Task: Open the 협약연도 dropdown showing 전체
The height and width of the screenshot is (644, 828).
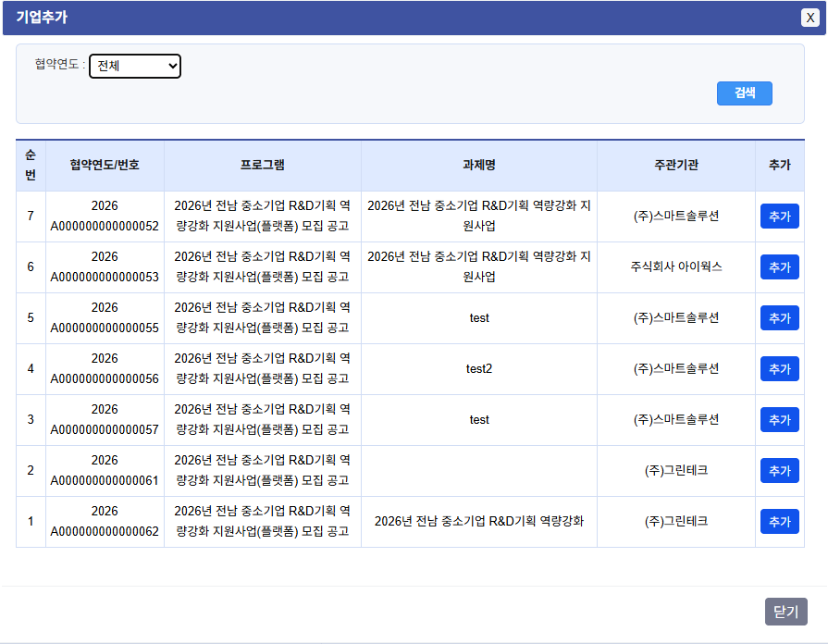Action: (x=135, y=66)
